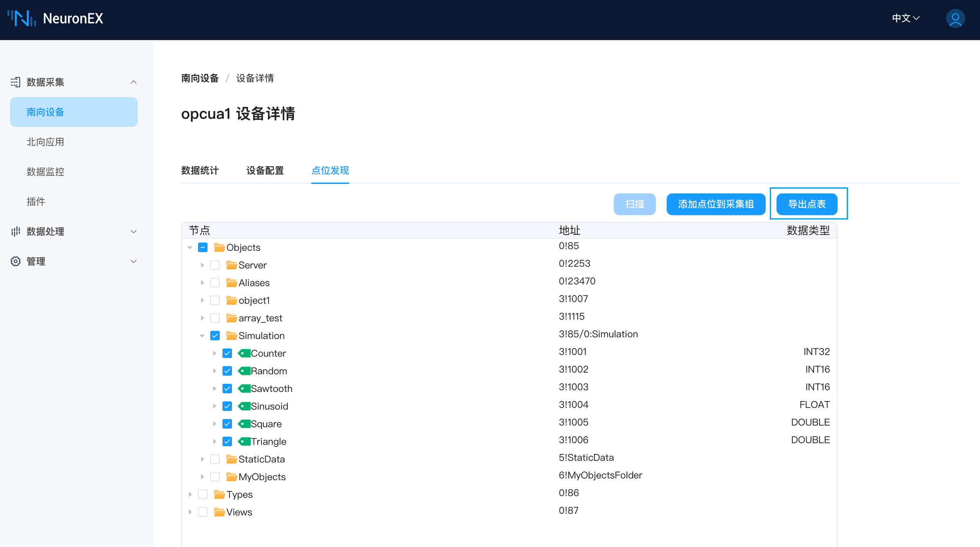The height and width of the screenshot is (547, 980).
Task: Click the 导出点表 button
Action: pos(808,204)
